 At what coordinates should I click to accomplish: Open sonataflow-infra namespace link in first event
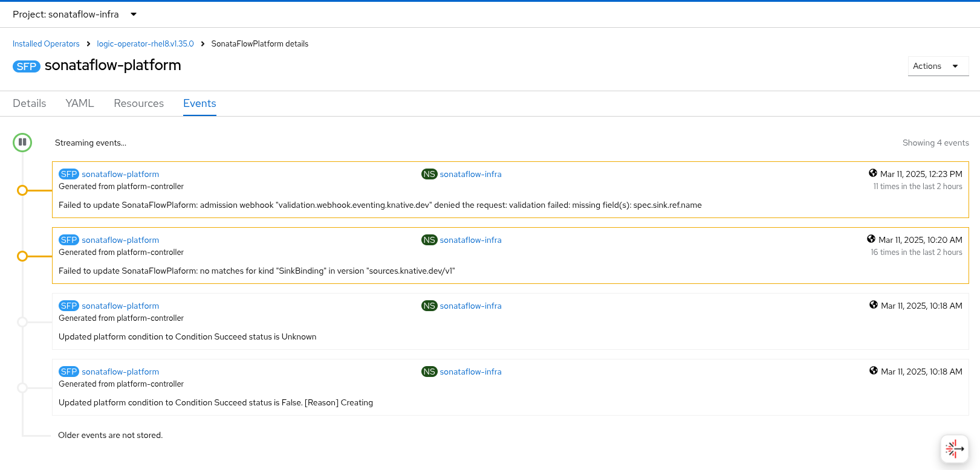point(470,174)
